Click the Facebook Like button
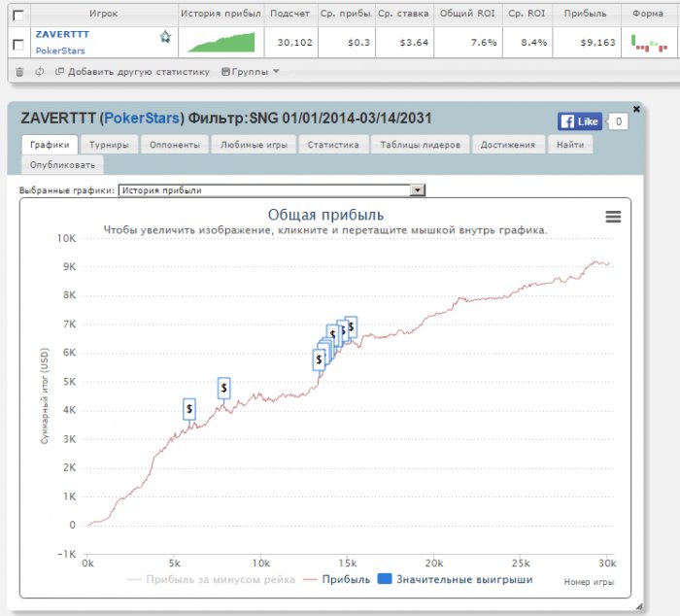This screenshot has width=680, height=616. 580,121
